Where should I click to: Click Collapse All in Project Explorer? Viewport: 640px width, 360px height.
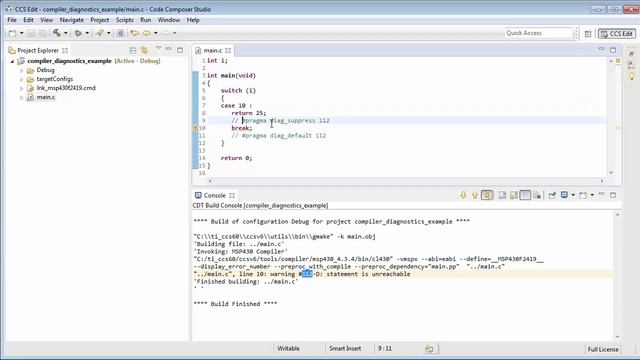click(x=133, y=50)
